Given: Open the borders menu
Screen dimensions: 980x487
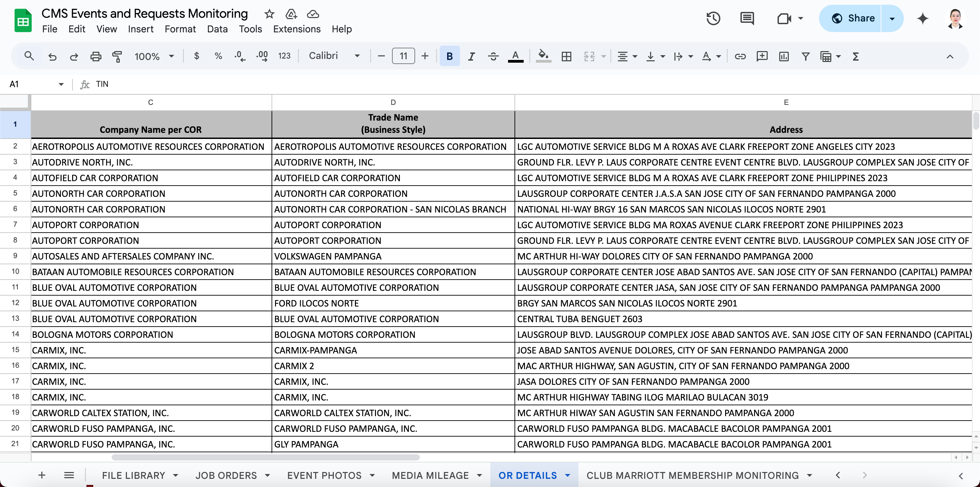Looking at the screenshot, I should click(567, 56).
